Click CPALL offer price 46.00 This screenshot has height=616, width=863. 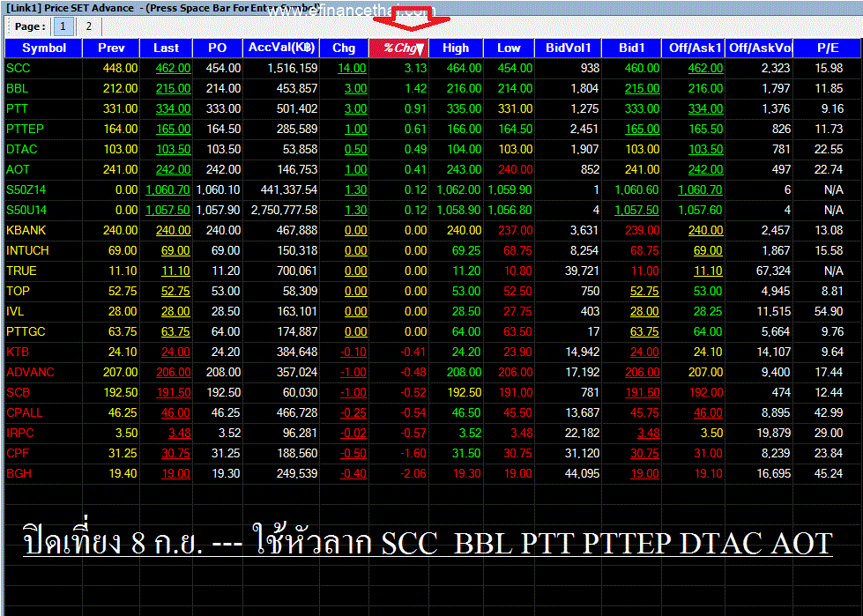(708, 413)
